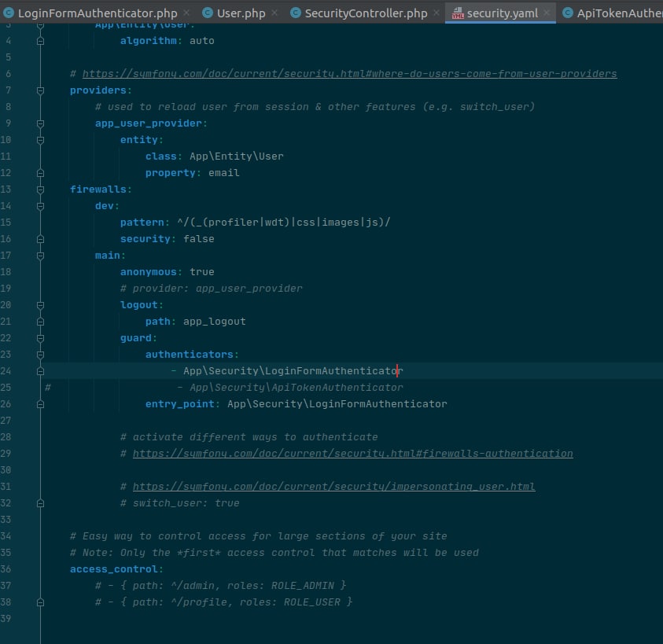663x644 pixels.
Task: Collapse the logout block fold marker
Action: [40, 305]
